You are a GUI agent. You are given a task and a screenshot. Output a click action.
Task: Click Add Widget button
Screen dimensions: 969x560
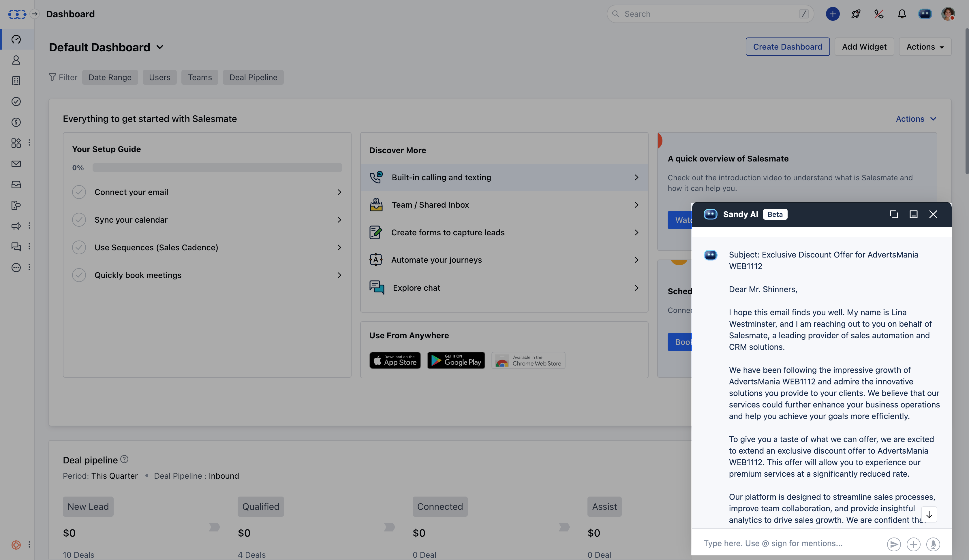click(x=864, y=46)
